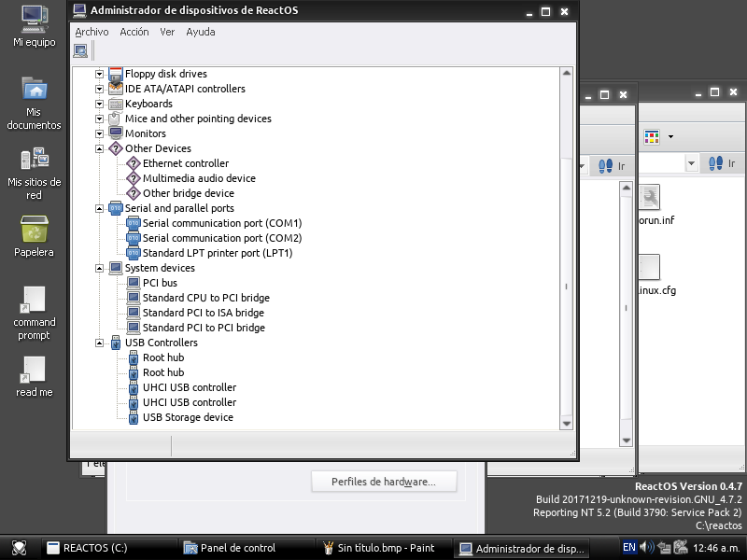This screenshot has height=560, width=747.
Task: Click the Ethernet controller unknown device icon
Action: click(134, 163)
